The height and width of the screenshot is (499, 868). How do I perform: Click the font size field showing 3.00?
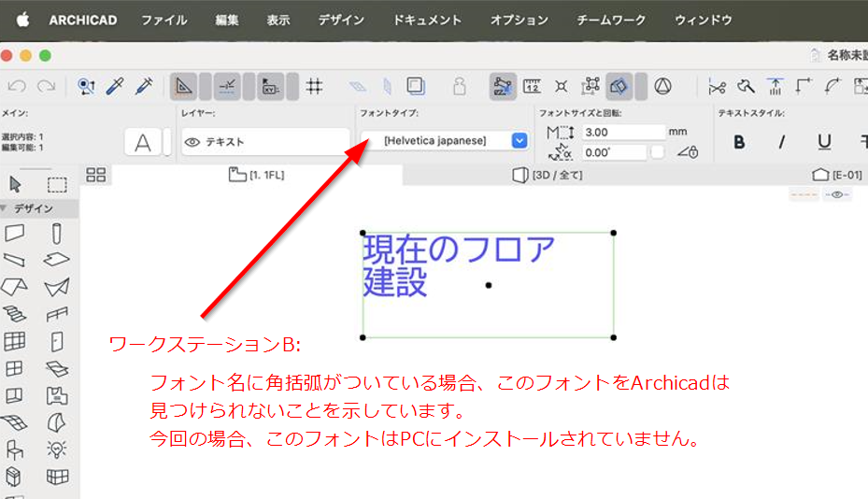(623, 132)
